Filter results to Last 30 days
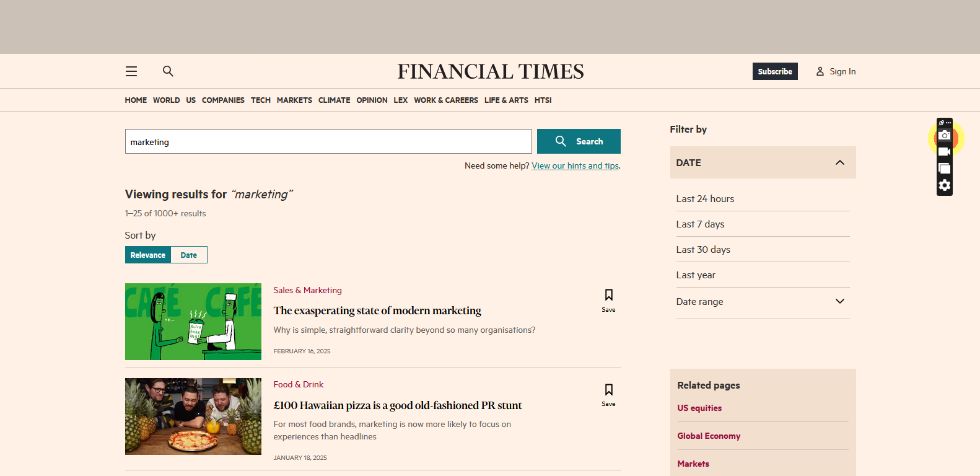The height and width of the screenshot is (476, 980). pyautogui.click(x=703, y=250)
